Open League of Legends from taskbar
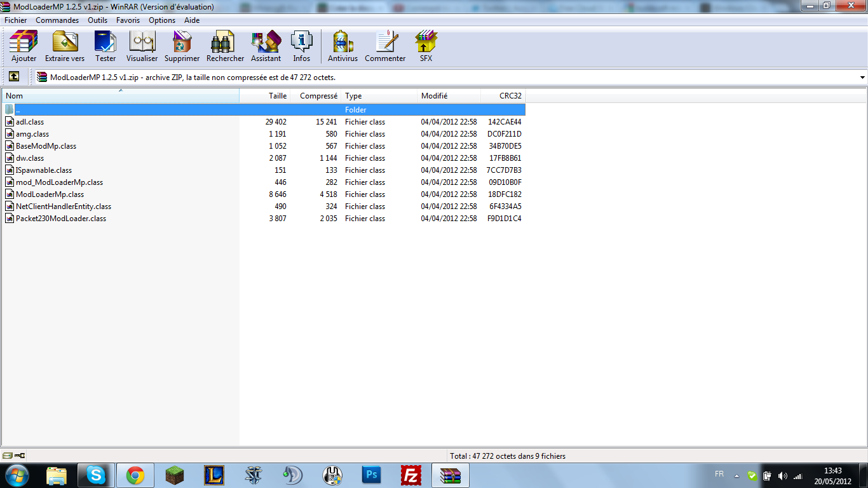868x488 pixels. tap(214, 475)
